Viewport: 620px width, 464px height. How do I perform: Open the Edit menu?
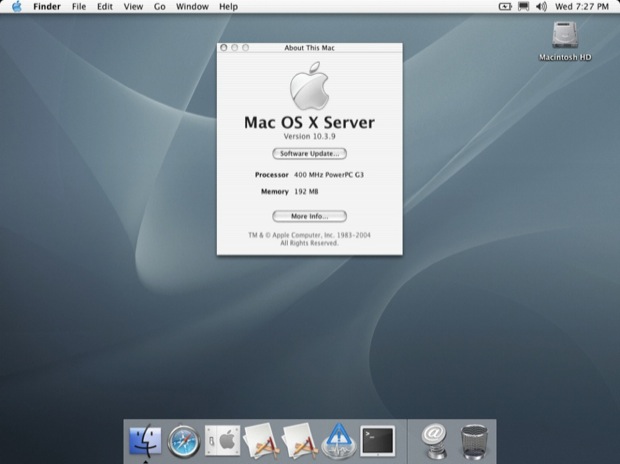(x=105, y=7)
